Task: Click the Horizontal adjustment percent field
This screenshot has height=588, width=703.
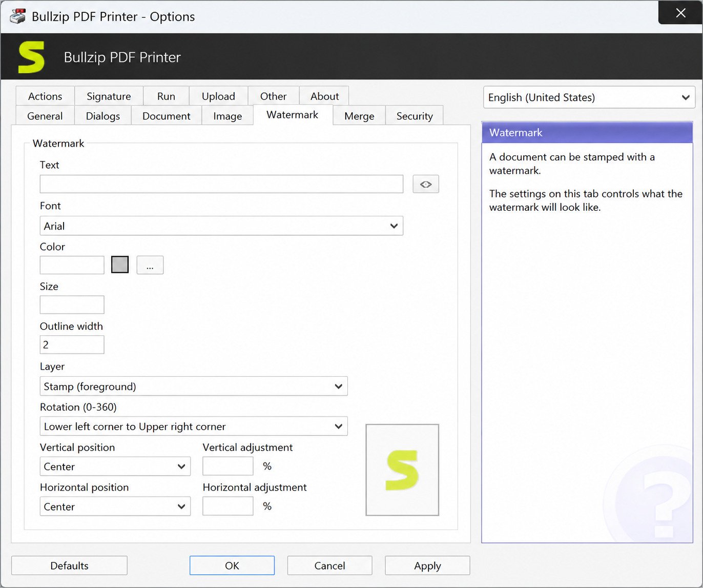Action: tap(228, 506)
